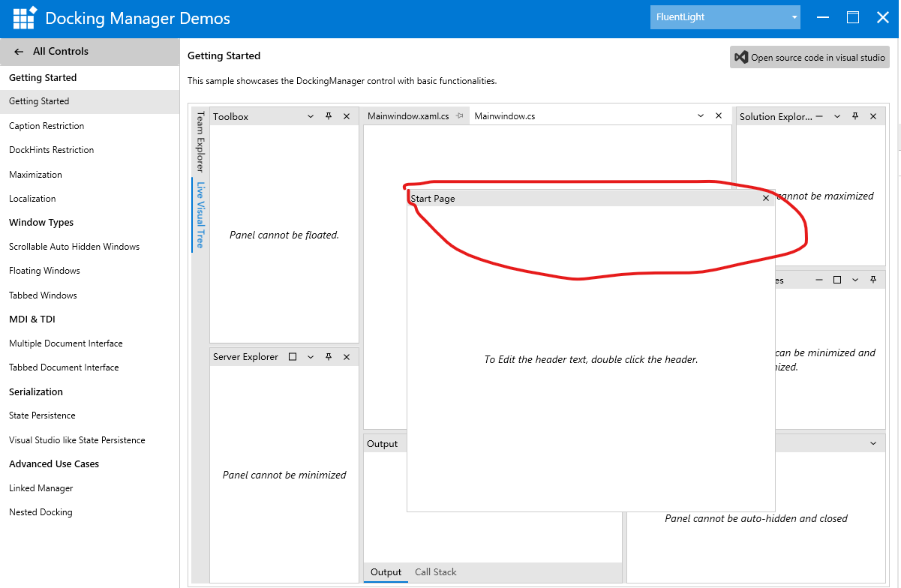Screen dimensions: 901x588
Task: Select Tabbed Document Interface in sidebar
Action: 64,367
